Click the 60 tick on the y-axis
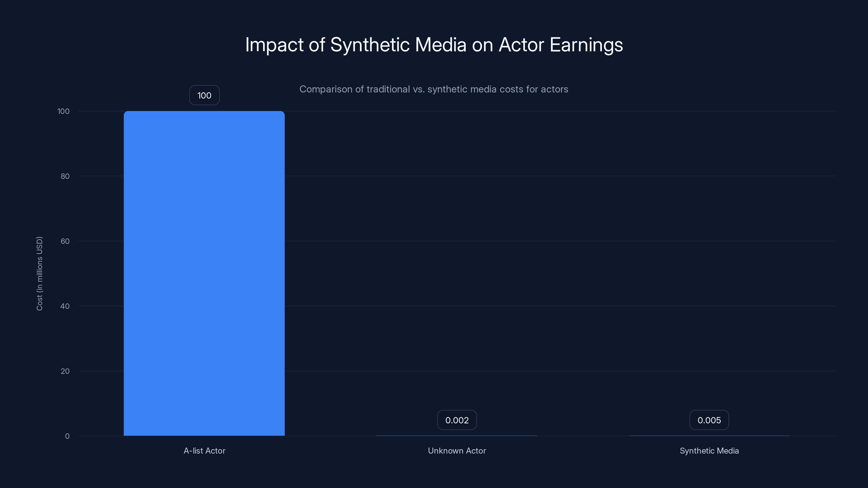Image resolution: width=868 pixels, height=488 pixels. [x=66, y=241]
